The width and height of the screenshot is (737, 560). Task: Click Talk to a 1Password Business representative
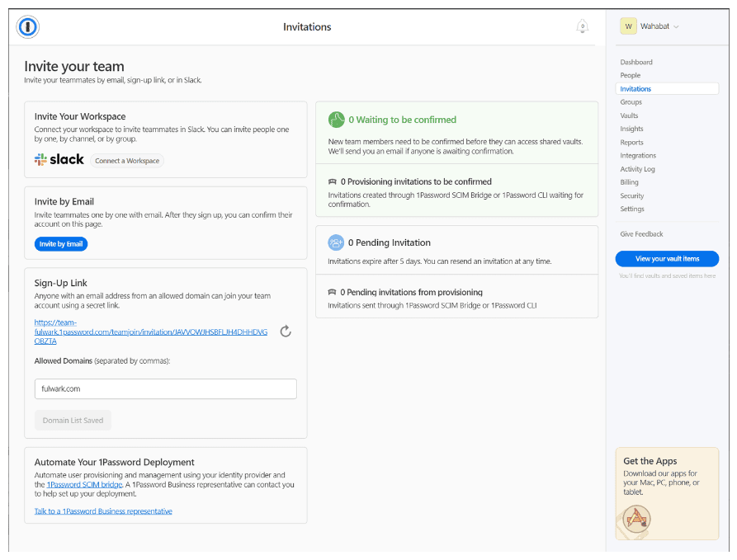tap(103, 511)
